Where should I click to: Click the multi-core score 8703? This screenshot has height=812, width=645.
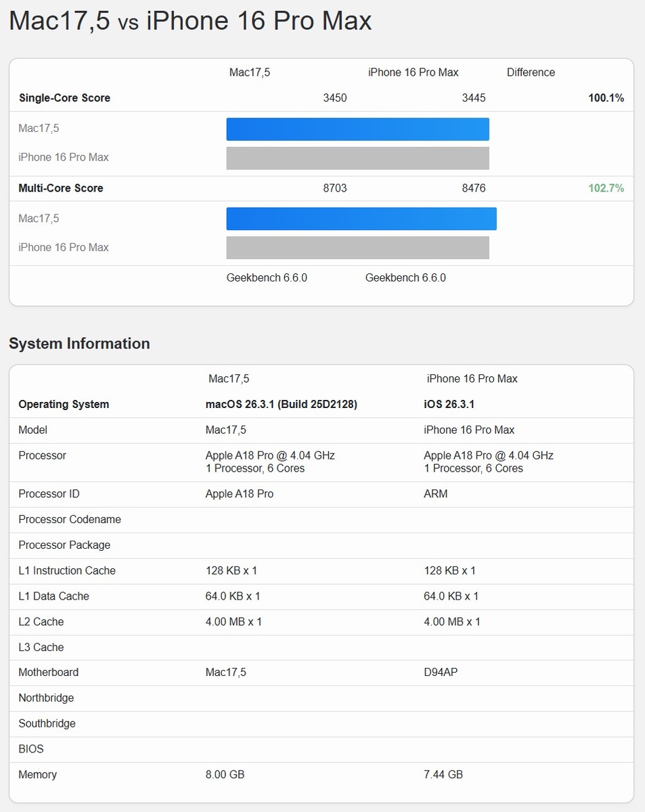[x=336, y=188]
